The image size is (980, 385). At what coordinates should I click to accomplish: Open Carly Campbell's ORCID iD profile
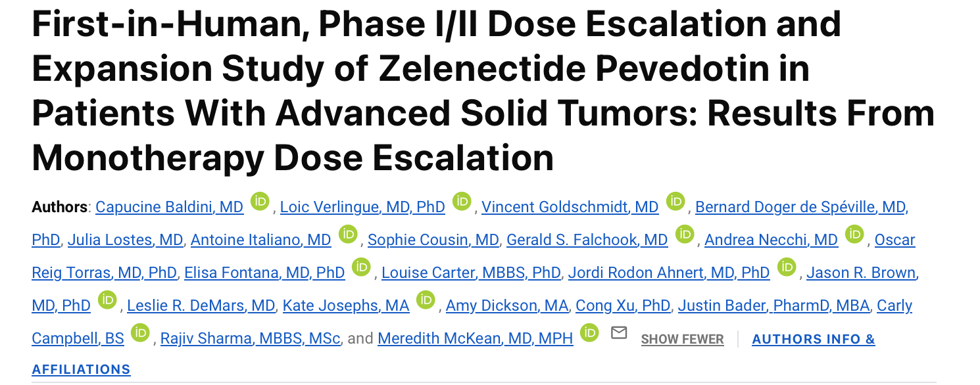tap(140, 333)
